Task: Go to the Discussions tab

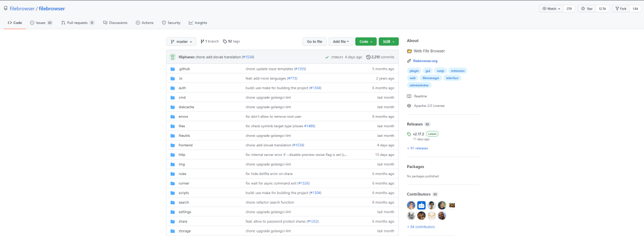Action: pyautogui.click(x=116, y=23)
